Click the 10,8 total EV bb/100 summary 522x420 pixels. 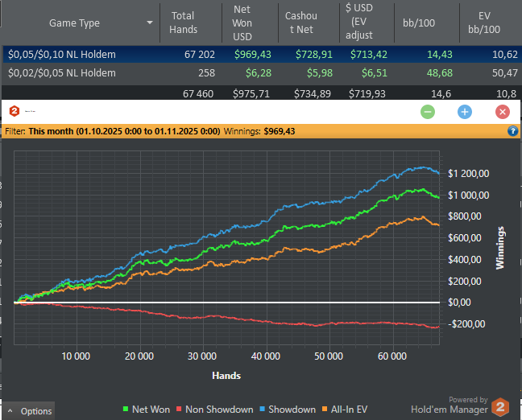click(507, 94)
